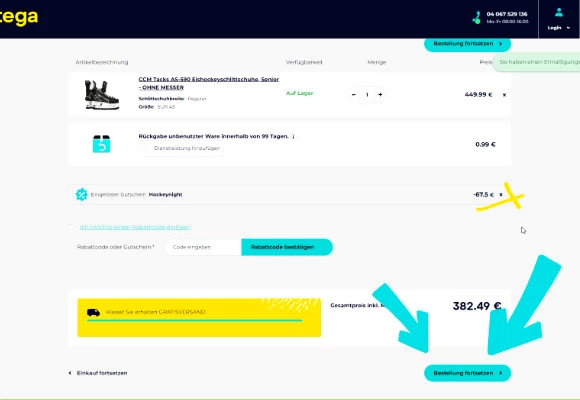580x400 pixels.
Task: Expand the Login dropdown arrow
Action: coord(568,28)
